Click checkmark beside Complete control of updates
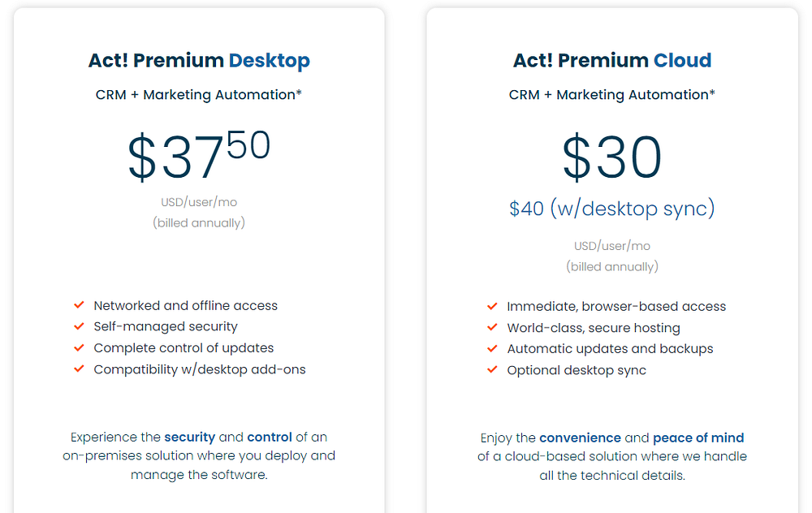 point(79,347)
